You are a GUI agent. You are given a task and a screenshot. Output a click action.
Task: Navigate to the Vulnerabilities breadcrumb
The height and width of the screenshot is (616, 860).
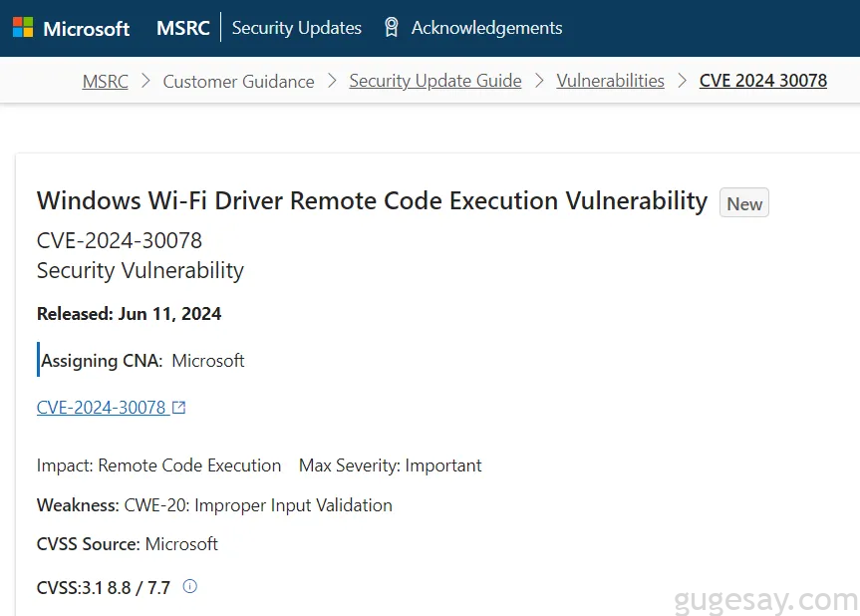click(x=611, y=81)
